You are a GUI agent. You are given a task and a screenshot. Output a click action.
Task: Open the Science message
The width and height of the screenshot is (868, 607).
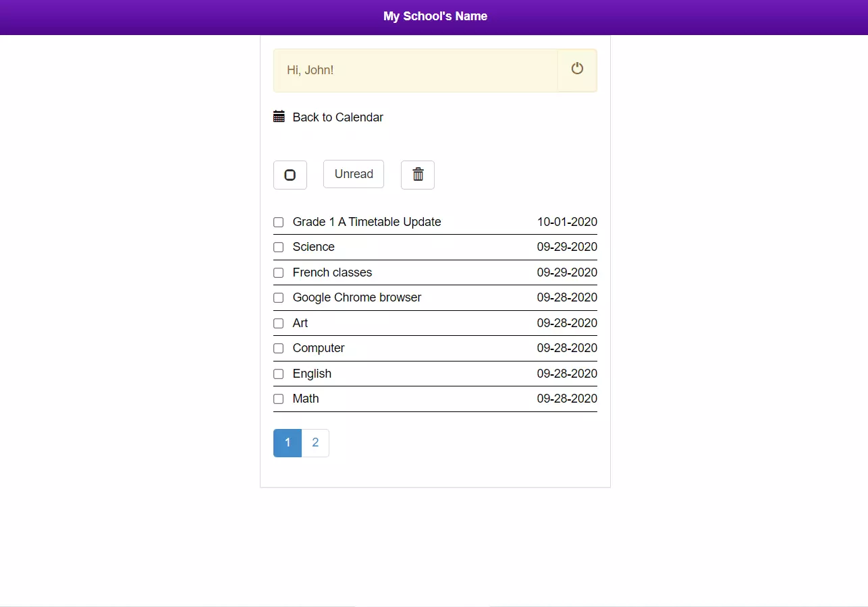point(313,247)
